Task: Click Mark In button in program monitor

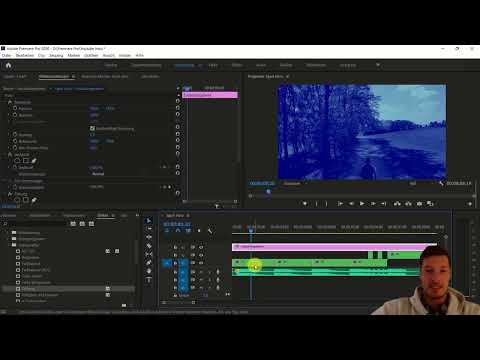Action: tap(316, 203)
